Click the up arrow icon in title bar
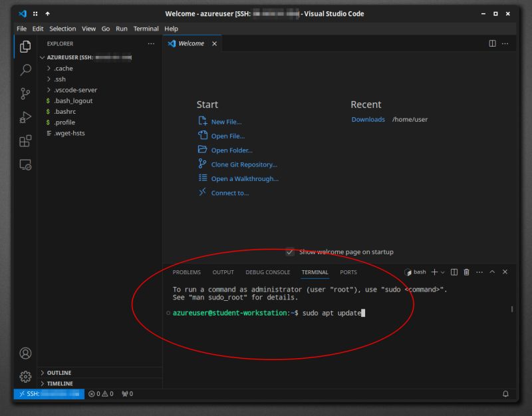The height and width of the screenshot is (416, 532). (47, 13)
